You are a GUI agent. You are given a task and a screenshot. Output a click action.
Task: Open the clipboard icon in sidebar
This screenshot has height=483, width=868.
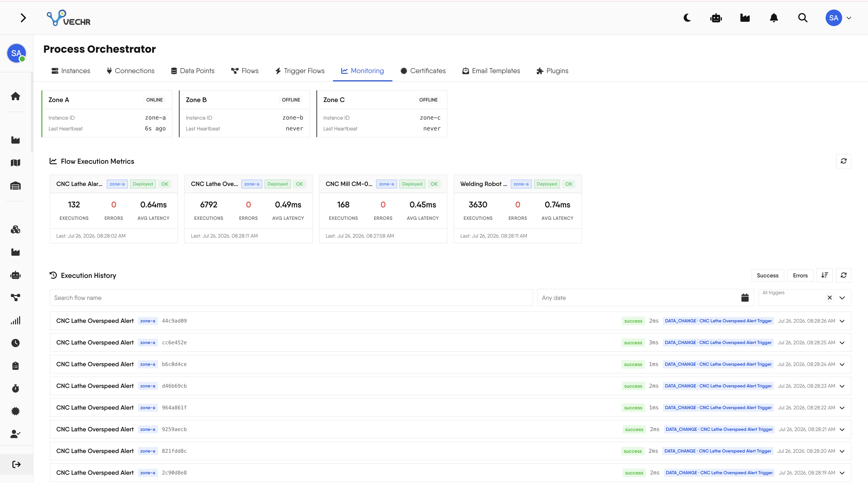pyautogui.click(x=16, y=366)
